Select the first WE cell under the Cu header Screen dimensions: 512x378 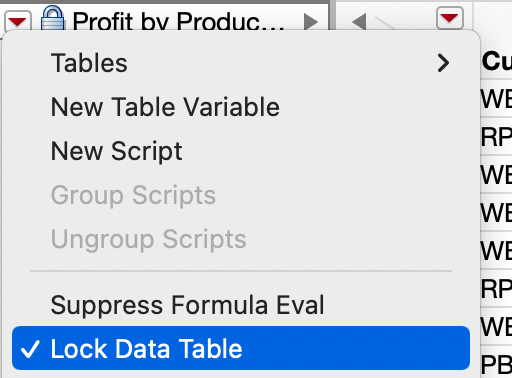[497, 99]
